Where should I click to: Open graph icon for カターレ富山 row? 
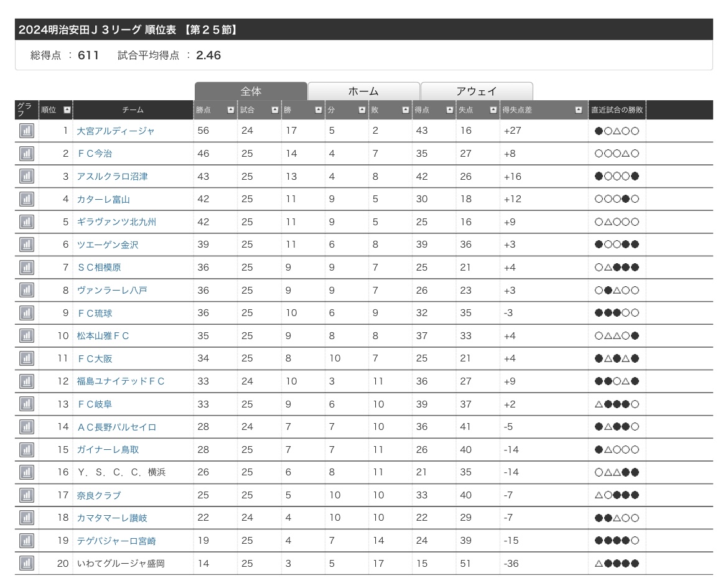tap(27, 198)
